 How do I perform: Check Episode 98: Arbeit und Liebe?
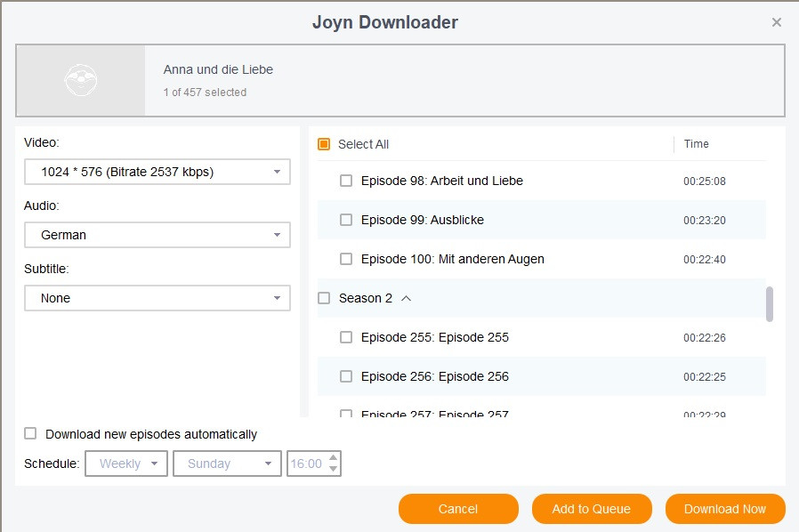point(346,181)
